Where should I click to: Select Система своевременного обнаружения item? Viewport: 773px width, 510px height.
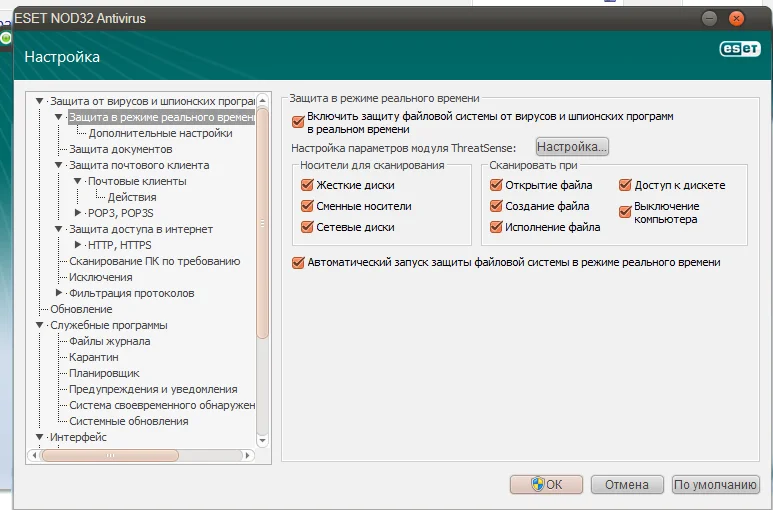point(162,406)
